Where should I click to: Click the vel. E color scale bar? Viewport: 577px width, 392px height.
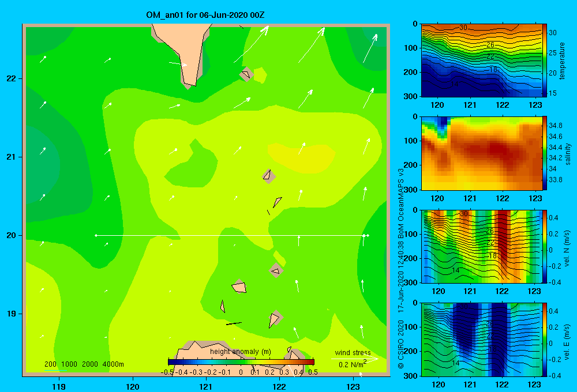[545, 340]
